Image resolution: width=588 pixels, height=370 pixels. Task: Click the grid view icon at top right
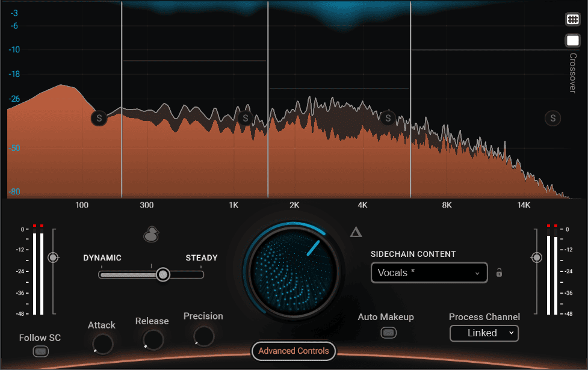572,19
